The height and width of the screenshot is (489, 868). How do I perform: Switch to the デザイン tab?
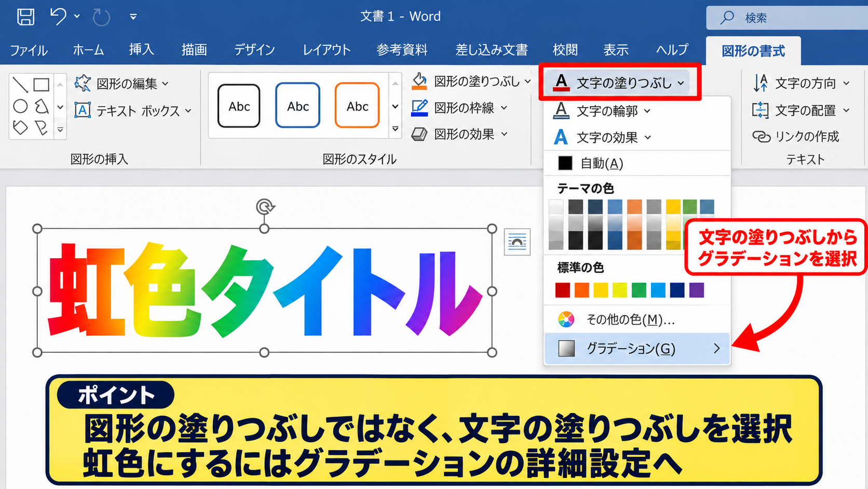254,50
